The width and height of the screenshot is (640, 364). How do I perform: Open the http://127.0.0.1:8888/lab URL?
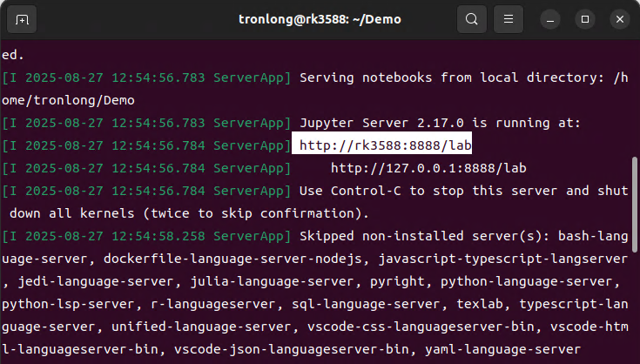pos(428,168)
